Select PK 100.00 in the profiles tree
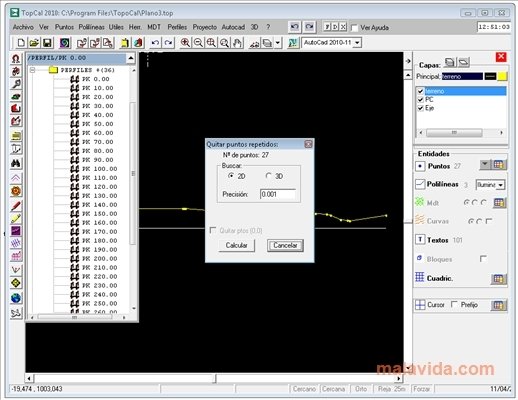 tap(100, 169)
